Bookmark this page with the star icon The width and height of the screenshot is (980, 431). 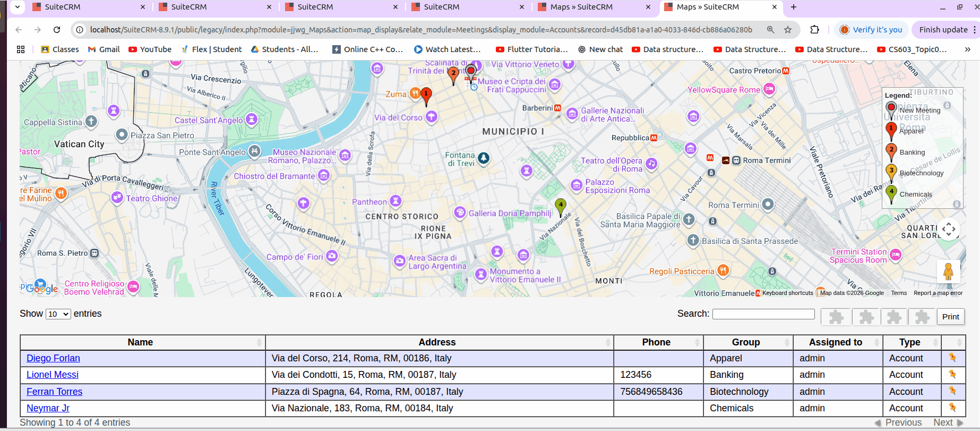click(x=788, y=30)
